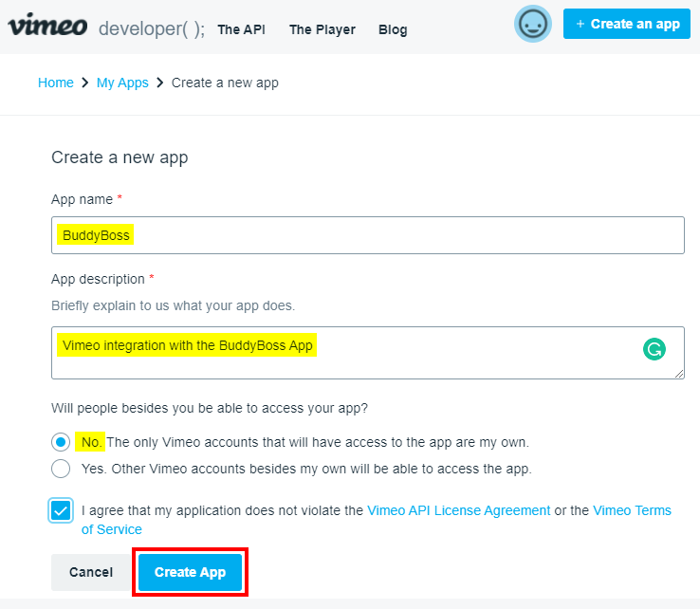Open The Player menu item
The image size is (700, 609).
coord(322,29)
